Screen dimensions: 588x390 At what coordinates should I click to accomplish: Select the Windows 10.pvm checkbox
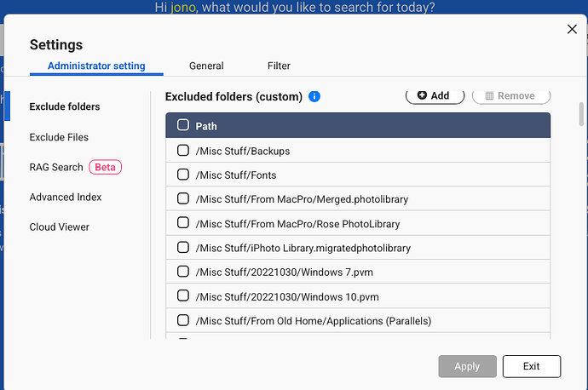(x=183, y=296)
